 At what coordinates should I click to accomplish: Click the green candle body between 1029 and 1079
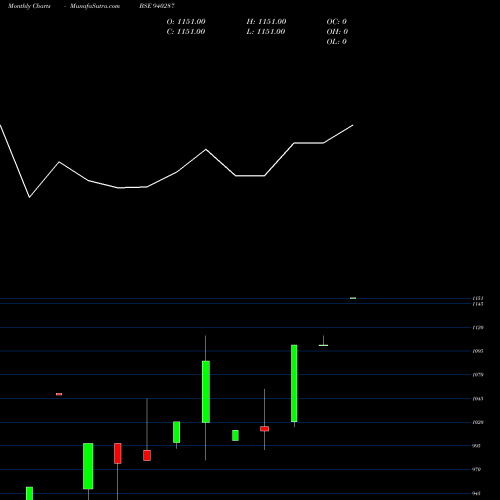click(x=206, y=392)
